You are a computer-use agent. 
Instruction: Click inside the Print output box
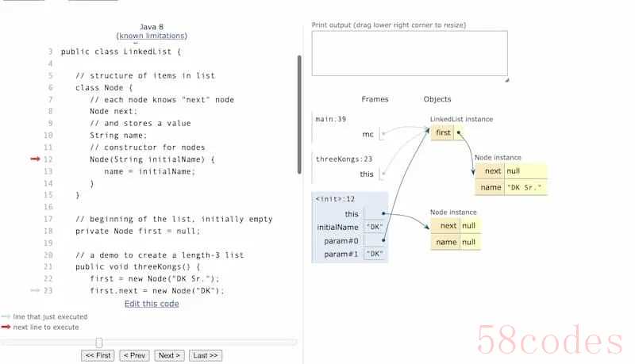coord(410,53)
